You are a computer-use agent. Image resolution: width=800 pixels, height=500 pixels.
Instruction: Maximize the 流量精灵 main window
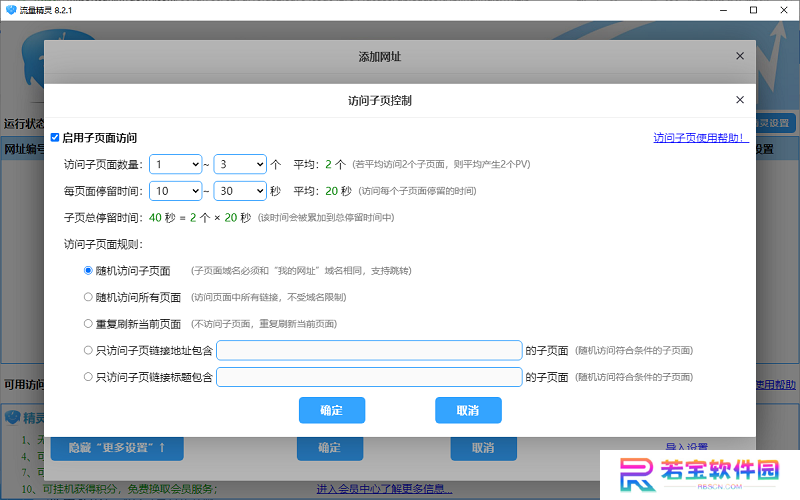tap(753, 10)
